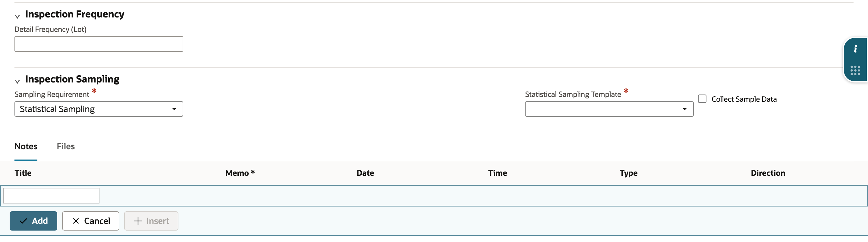Open the info panel icon

(855, 49)
